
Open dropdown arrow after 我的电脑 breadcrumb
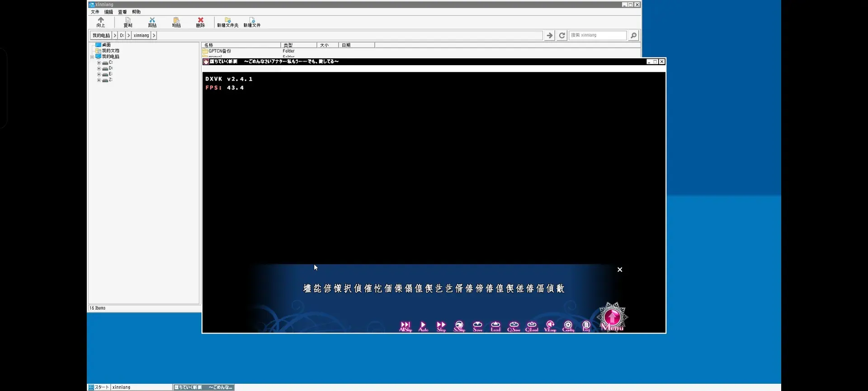tap(115, 35)
